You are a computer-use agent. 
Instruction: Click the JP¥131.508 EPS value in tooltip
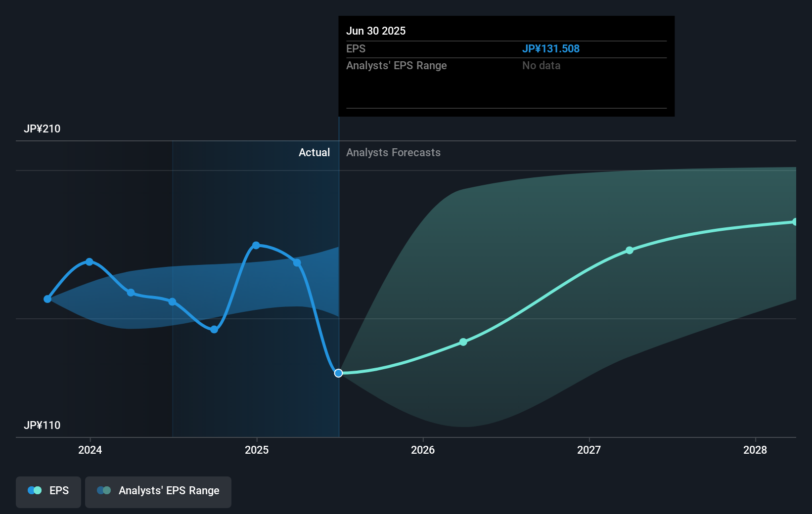point(551,48)
